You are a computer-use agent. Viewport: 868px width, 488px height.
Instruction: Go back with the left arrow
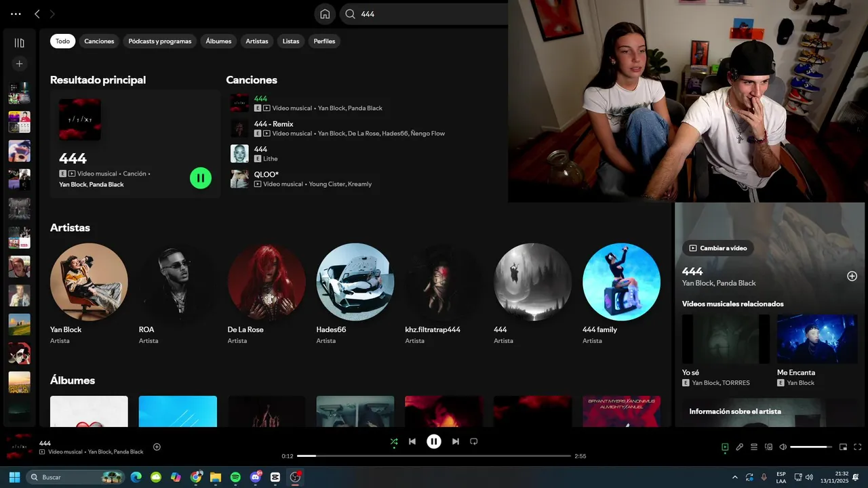tap(37, 14)
